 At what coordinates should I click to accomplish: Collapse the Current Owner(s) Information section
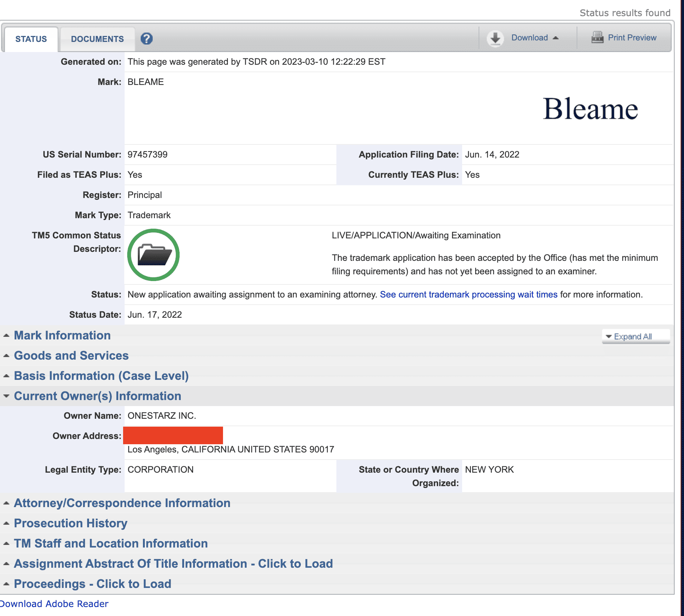pos(97,396)
